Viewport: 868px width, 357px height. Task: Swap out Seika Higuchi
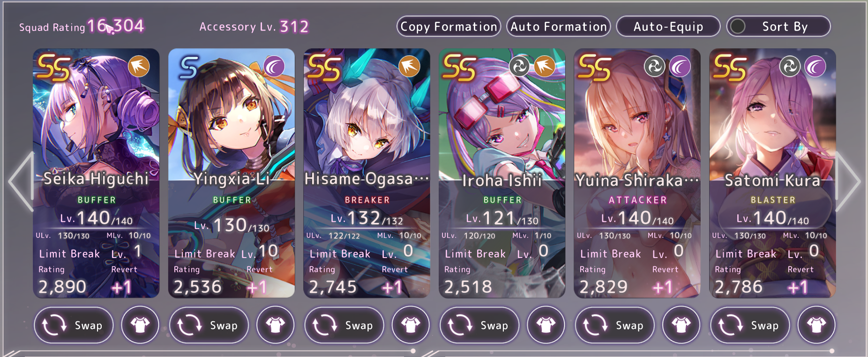pyautogui.click(x=74, y=325)
